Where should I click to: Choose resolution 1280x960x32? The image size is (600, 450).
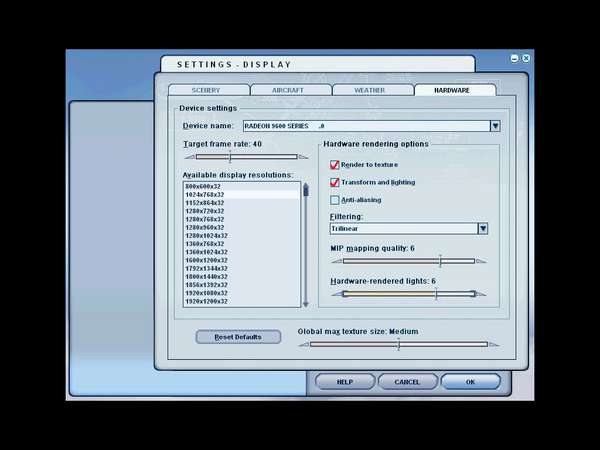(242, 228)
